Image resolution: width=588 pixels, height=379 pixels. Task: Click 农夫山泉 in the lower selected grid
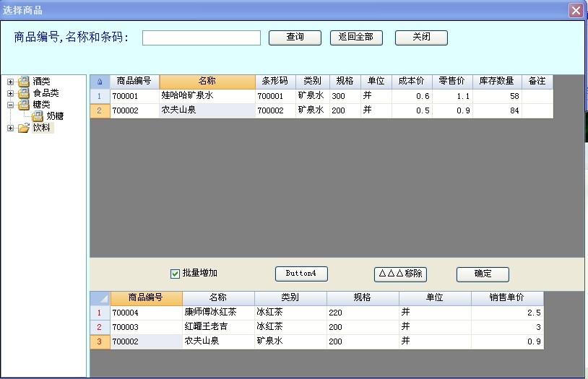[x=218, y=342]
